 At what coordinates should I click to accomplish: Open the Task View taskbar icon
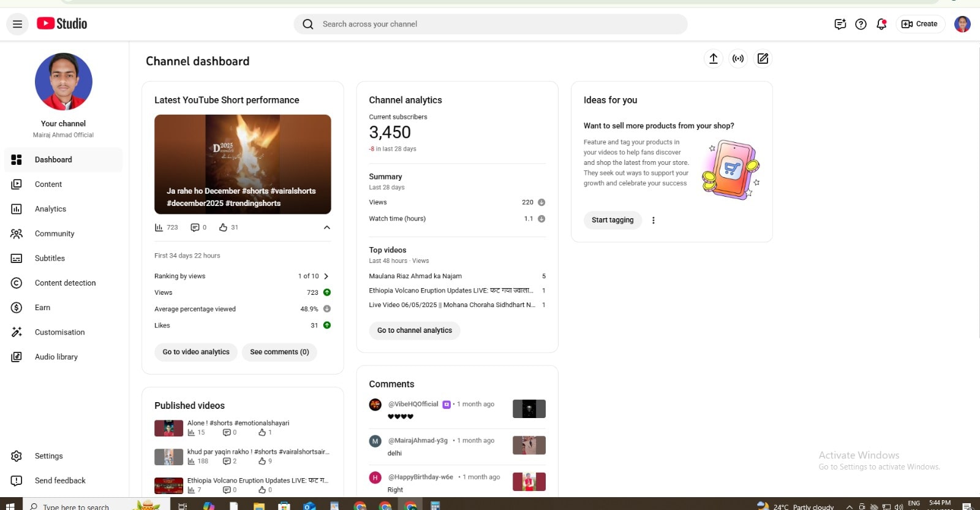point(183,506)
